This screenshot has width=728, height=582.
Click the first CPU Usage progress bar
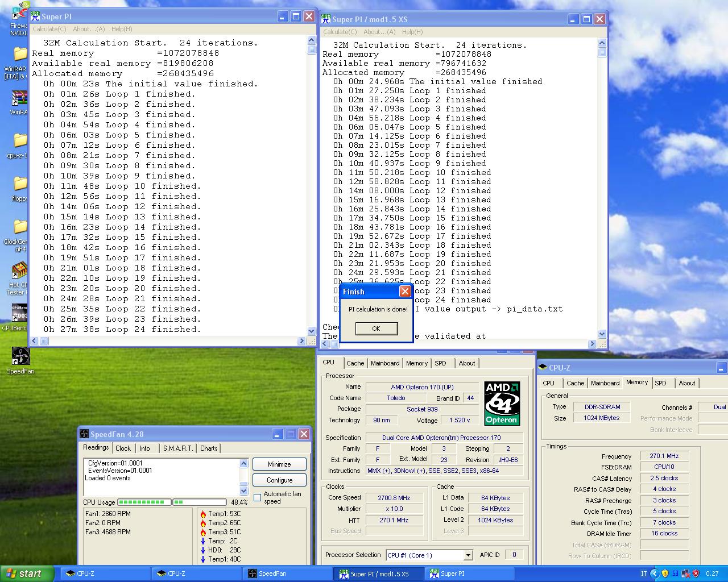(x=144, y=502)
